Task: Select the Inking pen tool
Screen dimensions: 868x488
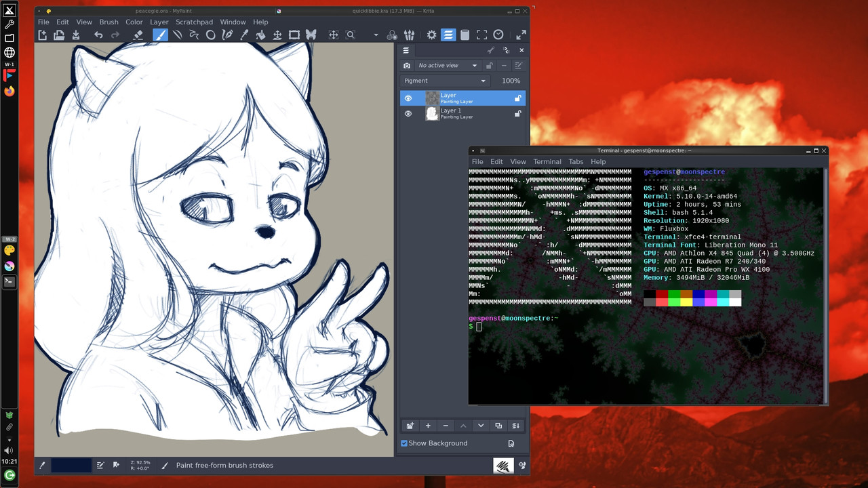Action: click(x=227, y=35)
